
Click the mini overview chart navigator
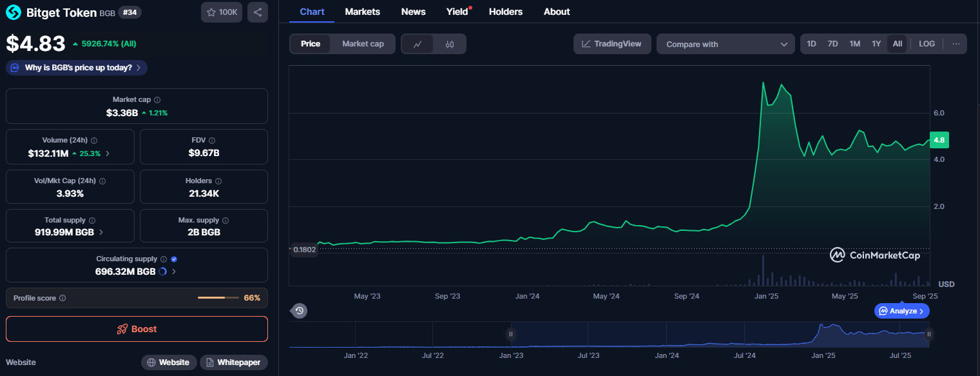pos(610,335)
